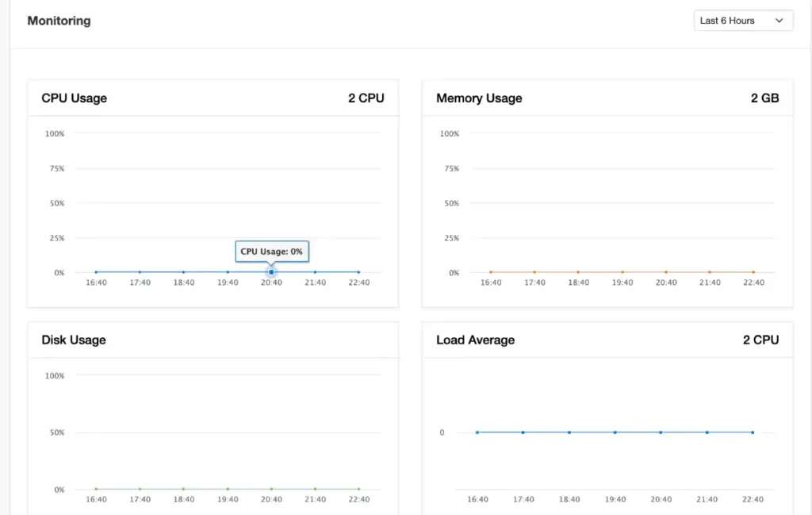Click the Disk Usage card title
Viewport: 812px width, 515px height.
pos(74,340)
